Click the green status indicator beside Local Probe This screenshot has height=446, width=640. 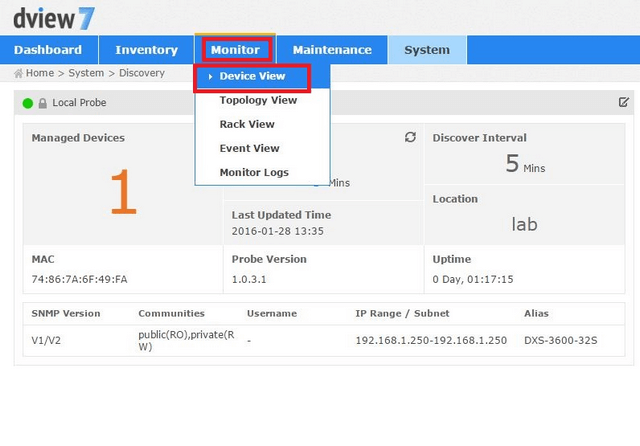point(28,103)
